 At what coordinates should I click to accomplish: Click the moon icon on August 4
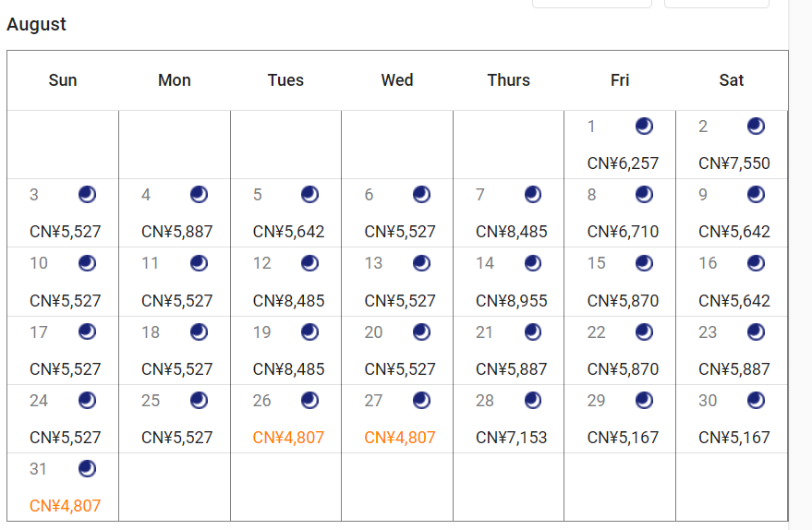pos(199,194)
